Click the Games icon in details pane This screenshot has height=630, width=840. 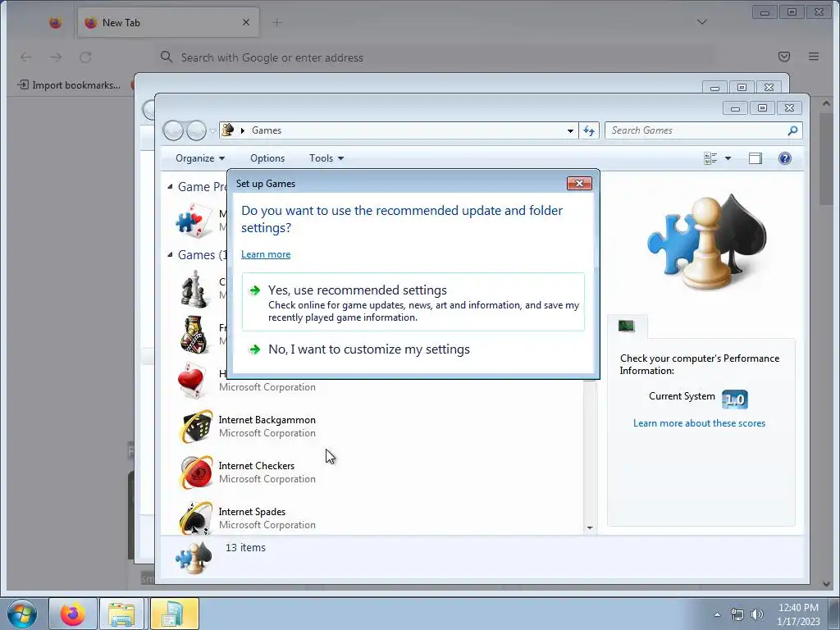coord(194,557)
